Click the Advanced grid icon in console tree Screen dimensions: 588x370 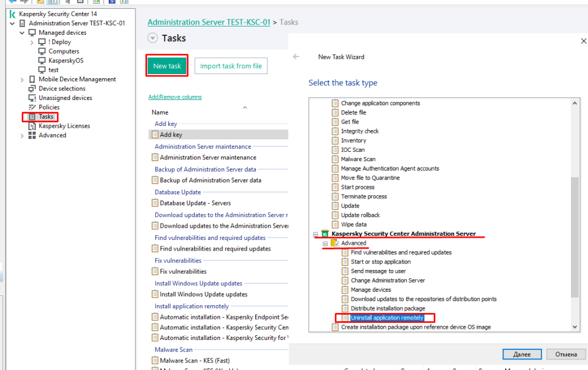[32, 135]
